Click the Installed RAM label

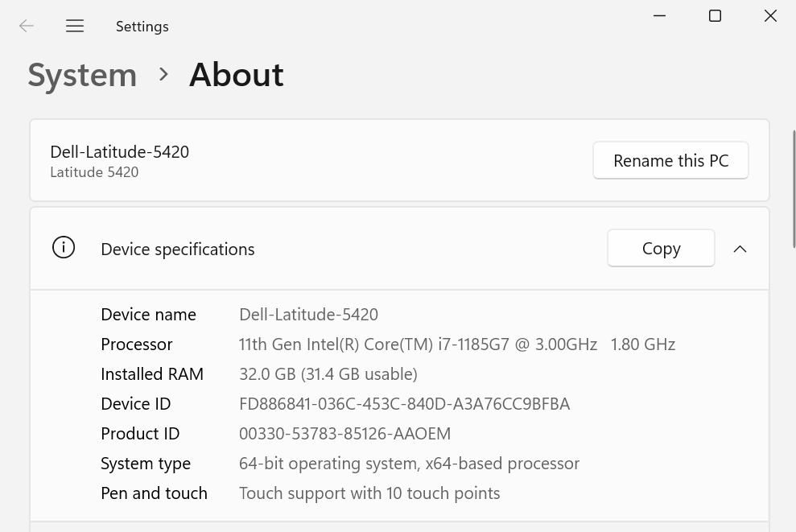(x=152, y=374)
